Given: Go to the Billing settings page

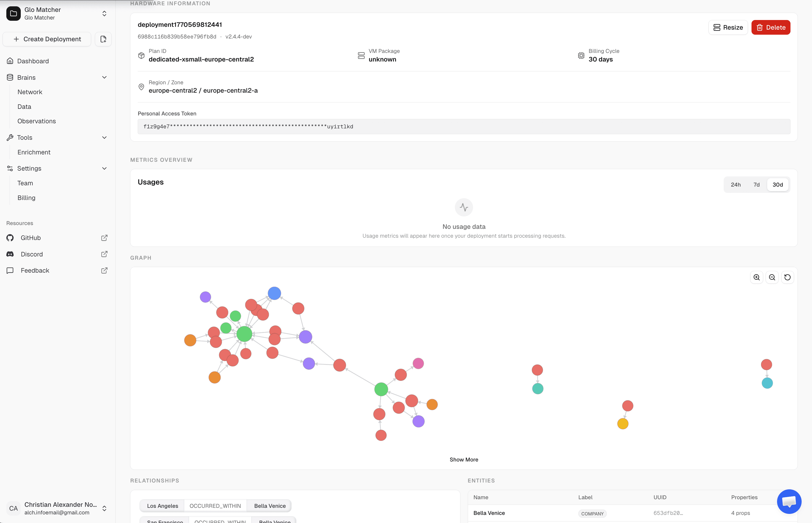Looking at the screenshot, I should tap(27, 198).
